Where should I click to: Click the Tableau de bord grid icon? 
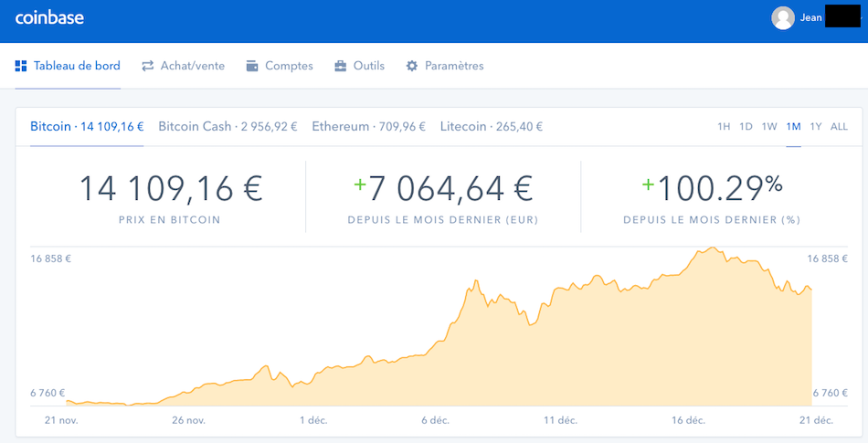click(x=21, y=66)
